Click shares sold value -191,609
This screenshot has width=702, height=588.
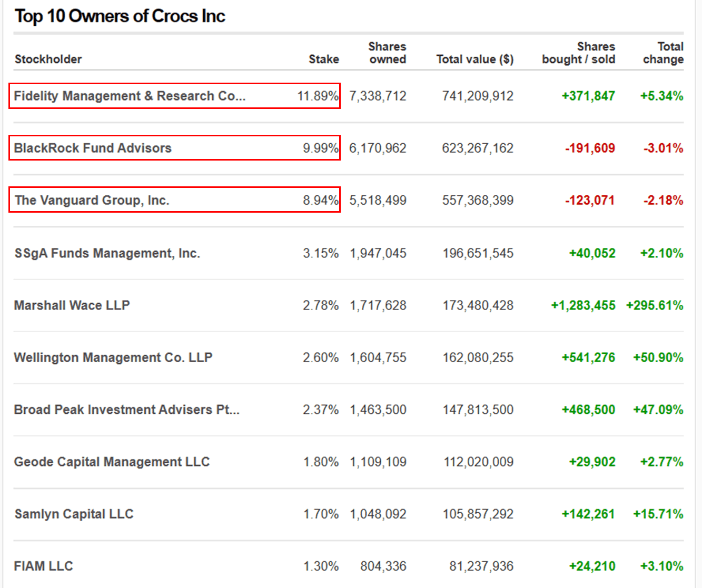[590, 148]
